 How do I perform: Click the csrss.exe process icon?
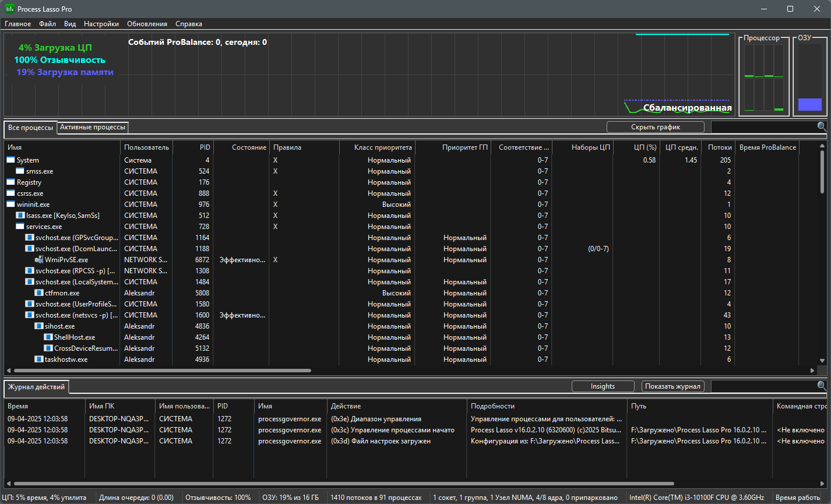pyautogui.click(x=10, y=193)
